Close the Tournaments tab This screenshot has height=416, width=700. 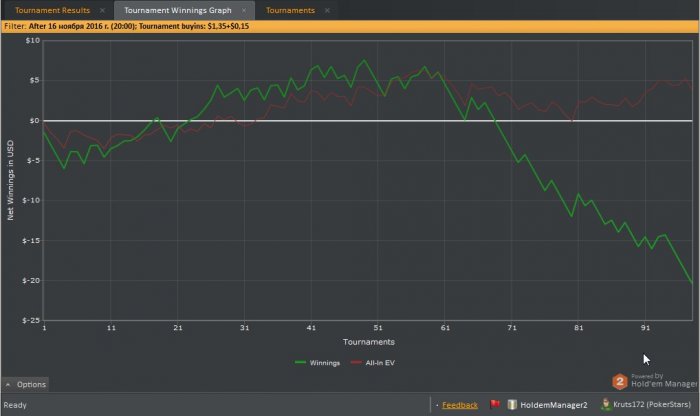click(x=327, y=10)
